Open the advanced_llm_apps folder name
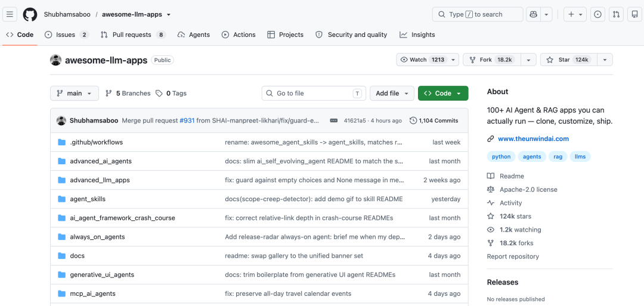 [x=100, y=180]
